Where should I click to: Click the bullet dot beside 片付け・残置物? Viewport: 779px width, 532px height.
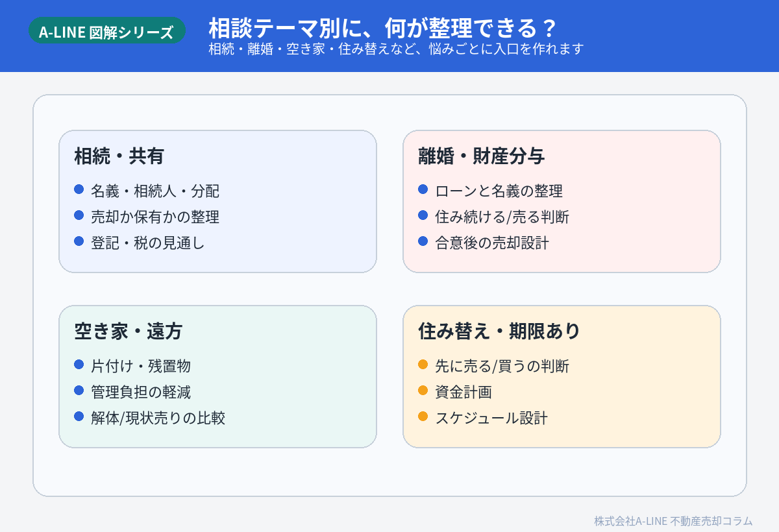point(79,365)
